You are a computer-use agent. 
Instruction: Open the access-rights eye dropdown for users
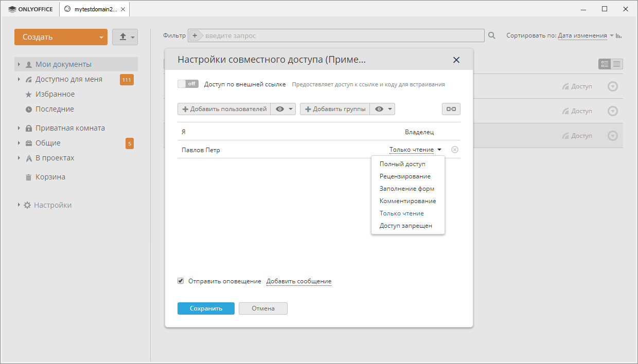283,109
